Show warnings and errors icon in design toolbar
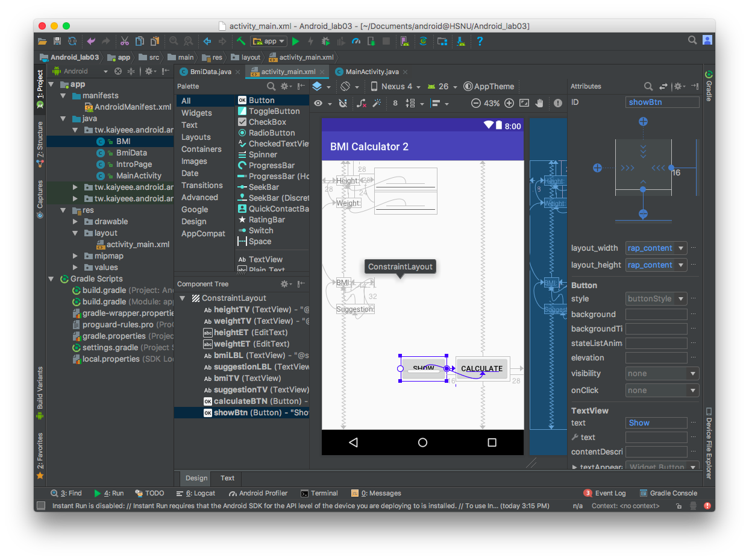Viewport: 749px width, 560px height. pos(558,103)
